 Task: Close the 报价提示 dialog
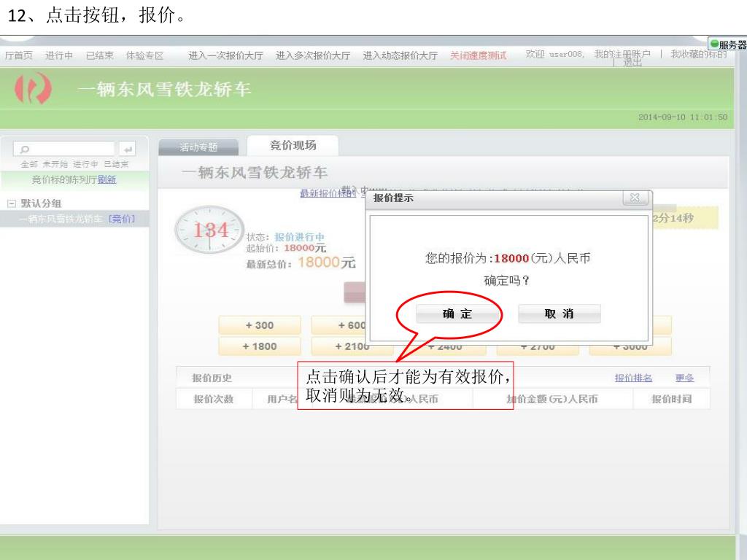(x=635, y=198)
